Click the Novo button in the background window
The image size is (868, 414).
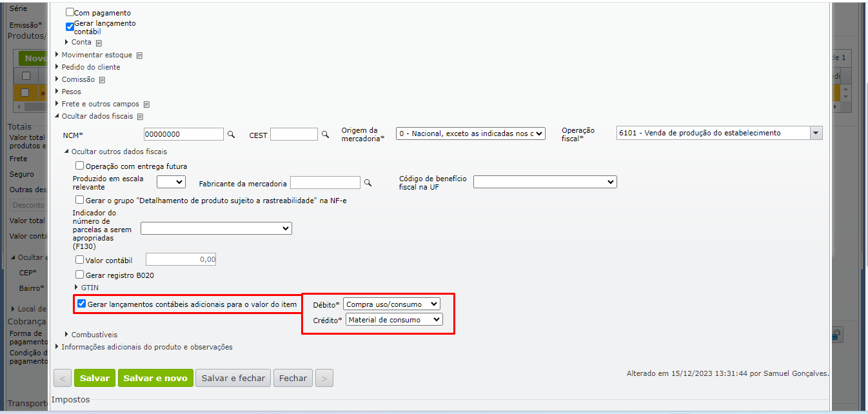click(34, 58)
